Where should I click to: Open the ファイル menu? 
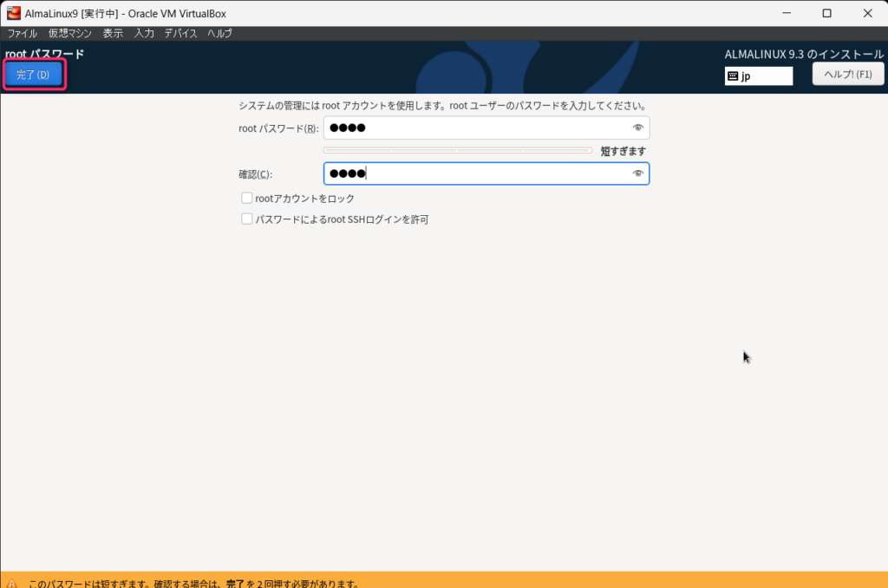tap(23, 34)
